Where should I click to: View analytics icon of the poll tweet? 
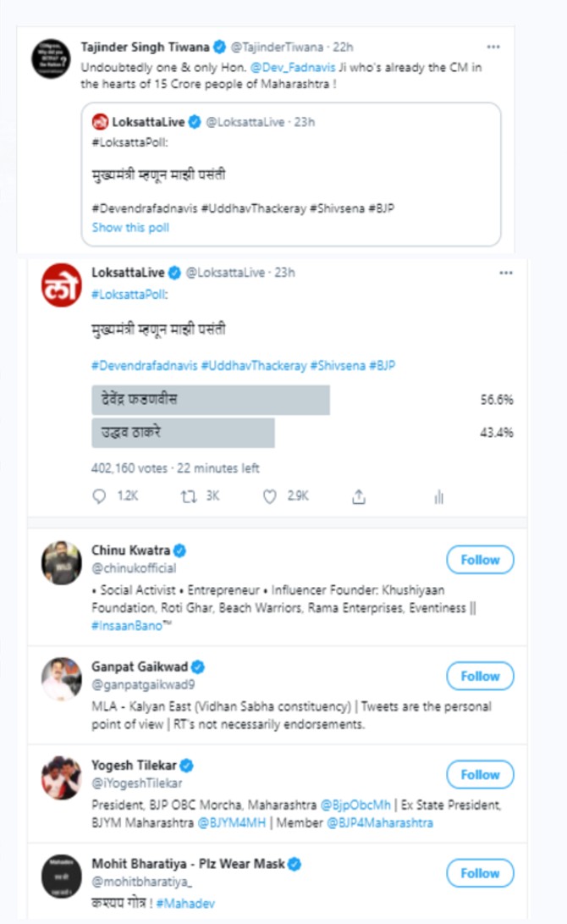tap(438, 497)
